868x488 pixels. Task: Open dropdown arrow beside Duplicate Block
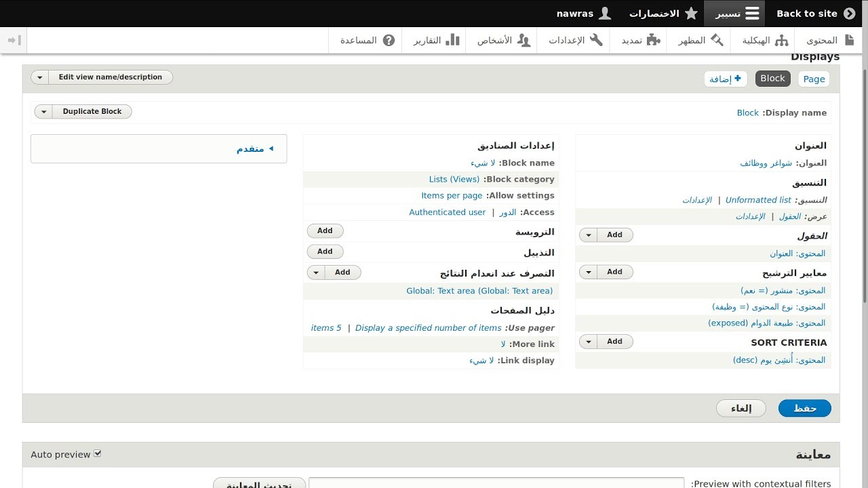[x=43, y=112]
